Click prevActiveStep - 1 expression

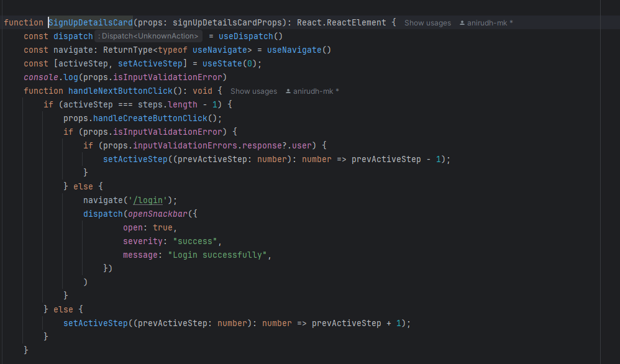396,159
